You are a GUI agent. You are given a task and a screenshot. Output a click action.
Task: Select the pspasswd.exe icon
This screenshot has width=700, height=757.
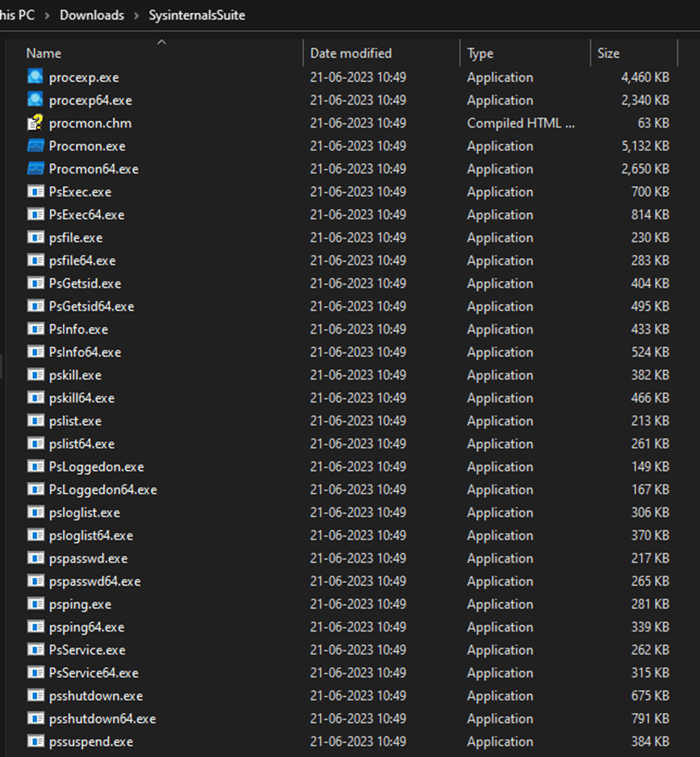pyautogui.click(x=35, y=558)
